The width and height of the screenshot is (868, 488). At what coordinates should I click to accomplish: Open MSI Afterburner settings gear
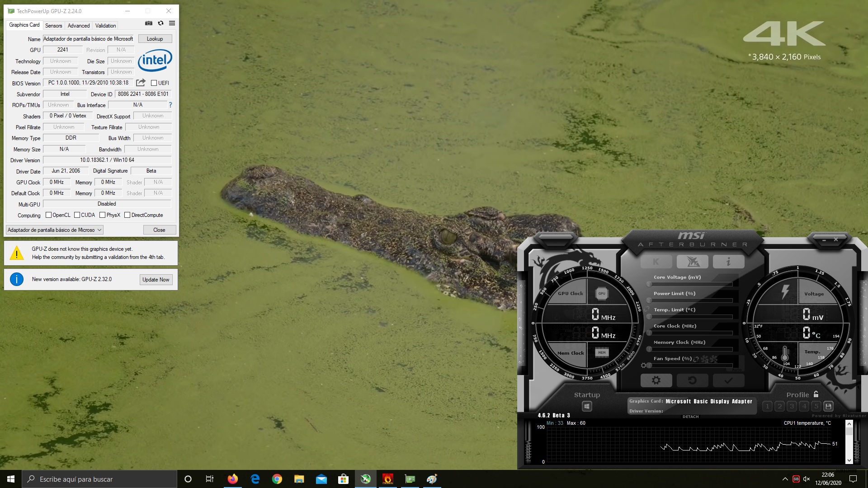point(656,380)
